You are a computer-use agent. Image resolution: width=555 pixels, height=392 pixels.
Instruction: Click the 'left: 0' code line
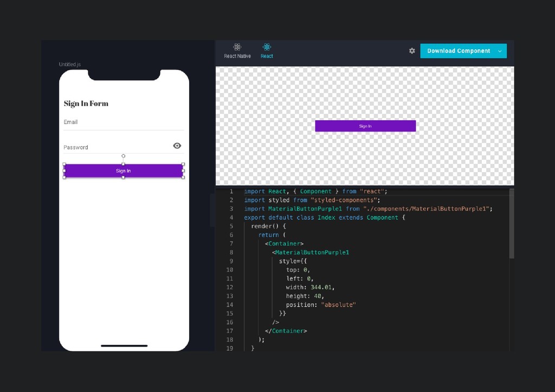tap(300, 278)
